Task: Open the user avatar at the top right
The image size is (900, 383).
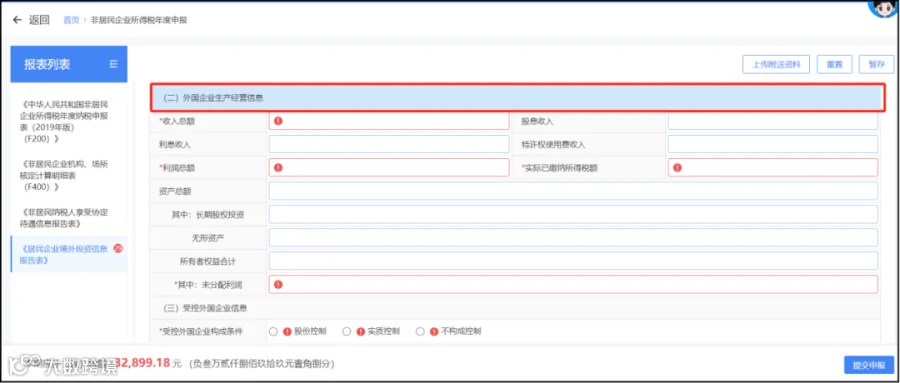Action: 884,8
